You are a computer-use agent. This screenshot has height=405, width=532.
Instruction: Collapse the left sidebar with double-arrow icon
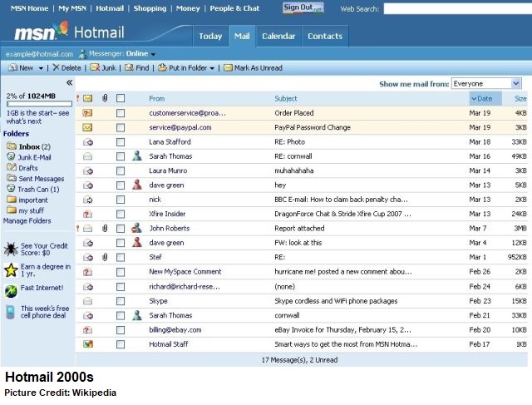tap(69, 83)
